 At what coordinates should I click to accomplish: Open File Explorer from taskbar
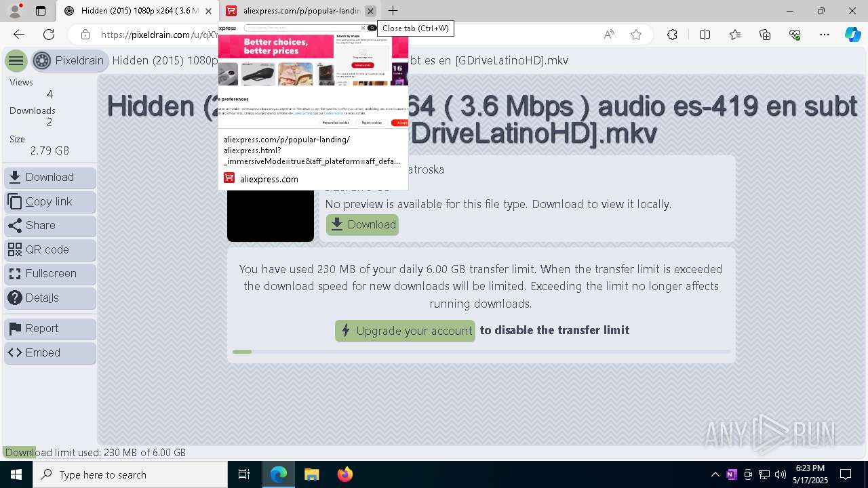(x=311, y=474)
